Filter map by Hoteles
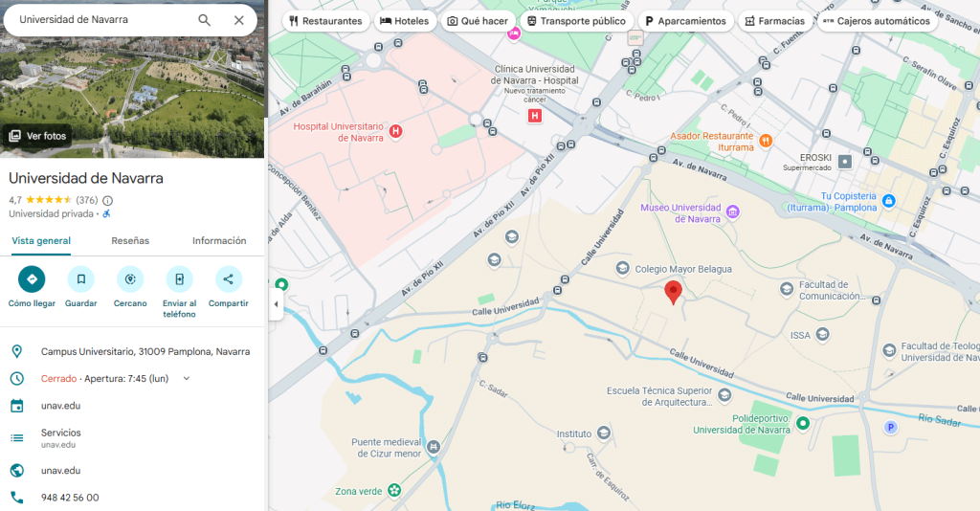 405,21
